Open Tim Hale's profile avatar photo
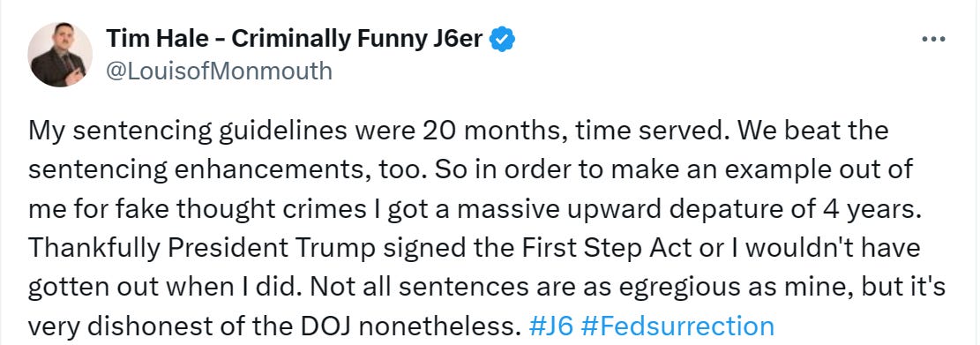The height and width of the screenshot is (345, 980). click(60, 55)
